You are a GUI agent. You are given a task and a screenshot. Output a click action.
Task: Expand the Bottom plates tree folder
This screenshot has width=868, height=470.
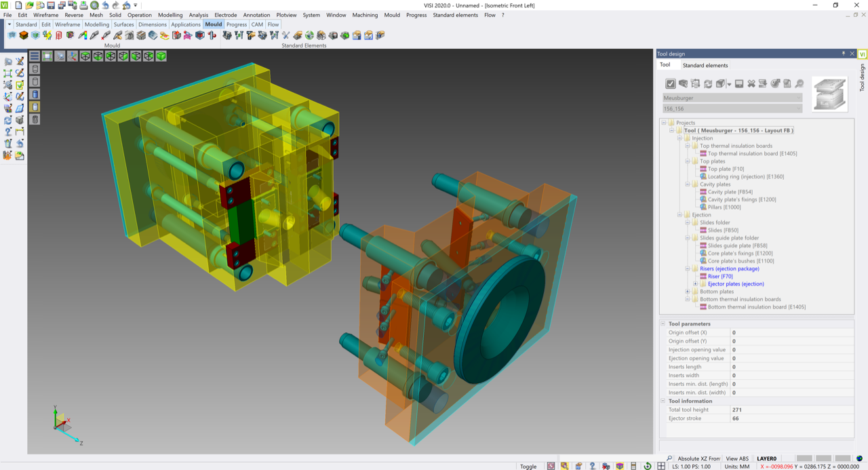pyautogui.click(x=688, y=292)
